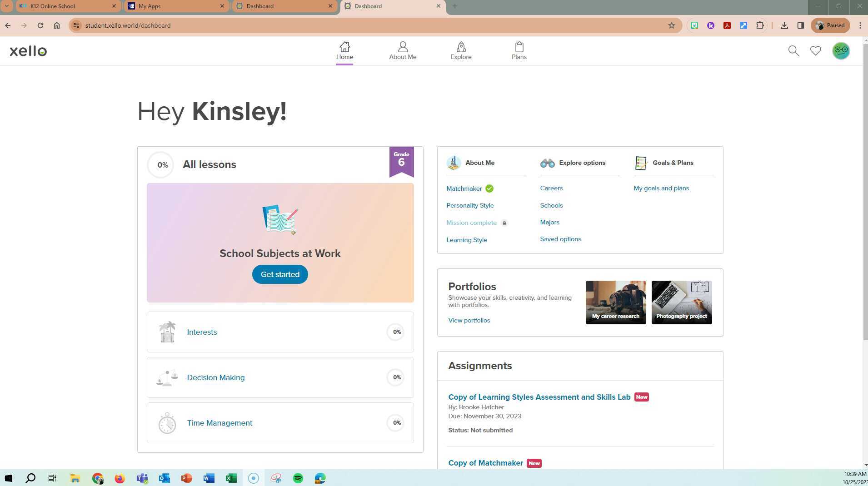Open the Chrome three-dot menu

pyautogui.click(x=860, y=25)
